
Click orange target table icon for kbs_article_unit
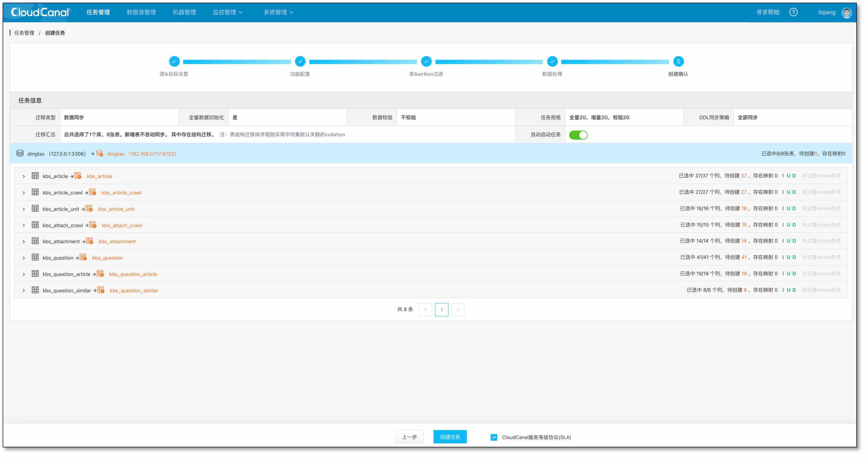(89, 209)
